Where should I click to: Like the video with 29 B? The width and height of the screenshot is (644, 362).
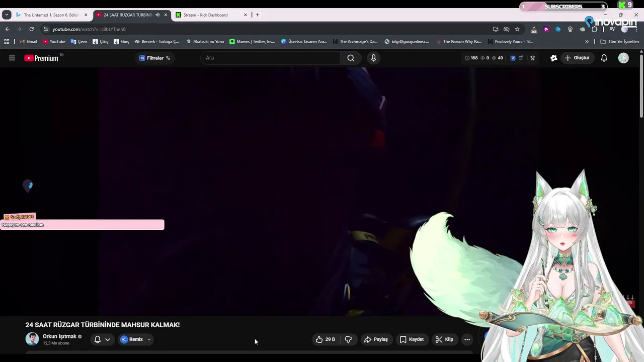[x=325, y=339]
